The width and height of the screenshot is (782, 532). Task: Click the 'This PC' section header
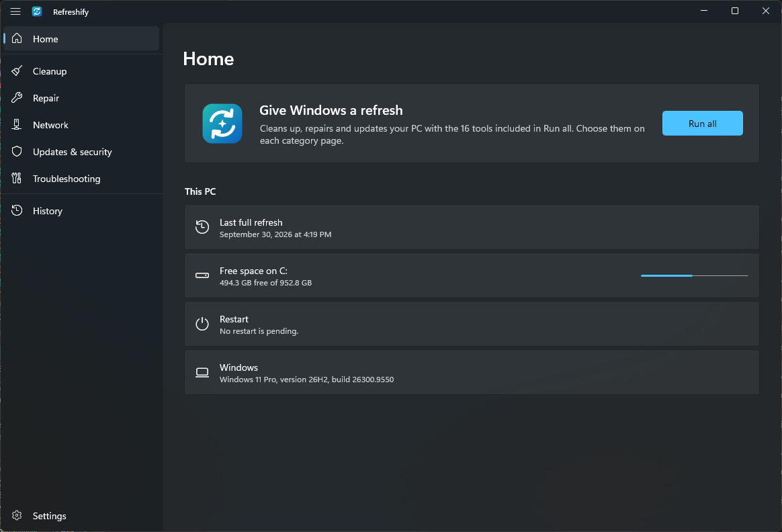pyautogui.click(x=200, y=191)
